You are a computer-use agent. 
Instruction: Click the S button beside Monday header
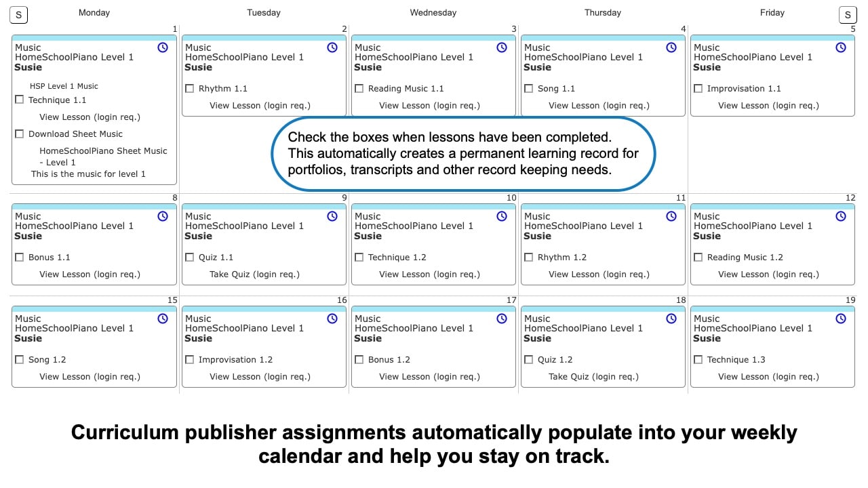18,15
